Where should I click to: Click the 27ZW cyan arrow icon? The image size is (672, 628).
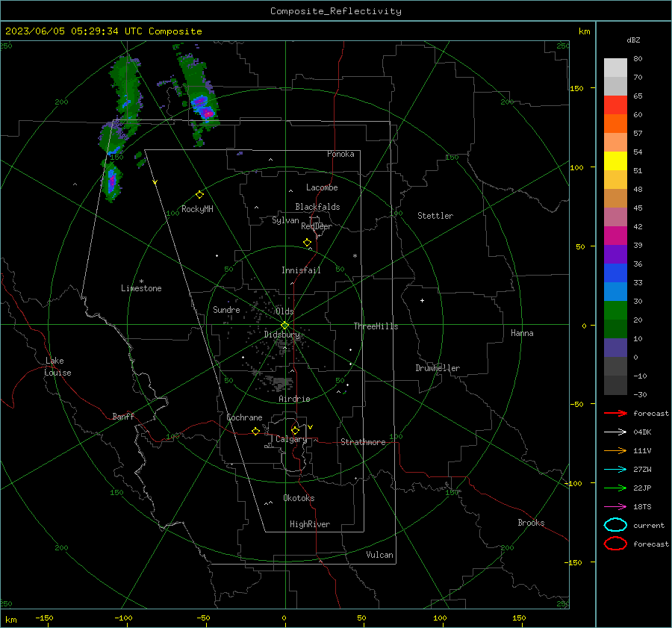click(x=615, y=470)
